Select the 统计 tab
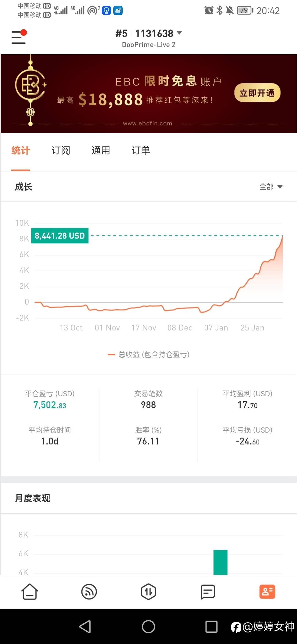Viewport: 297px width, 644px height. click(x=21, y=151)
